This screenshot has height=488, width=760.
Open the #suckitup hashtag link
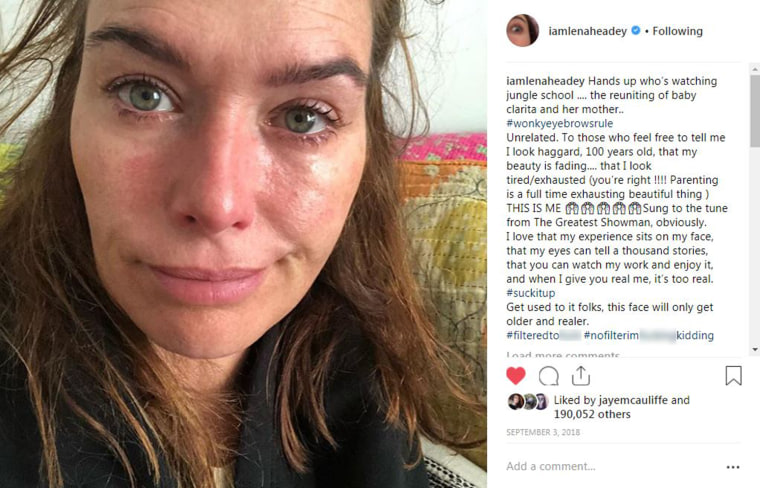click(x=531, y=293)
